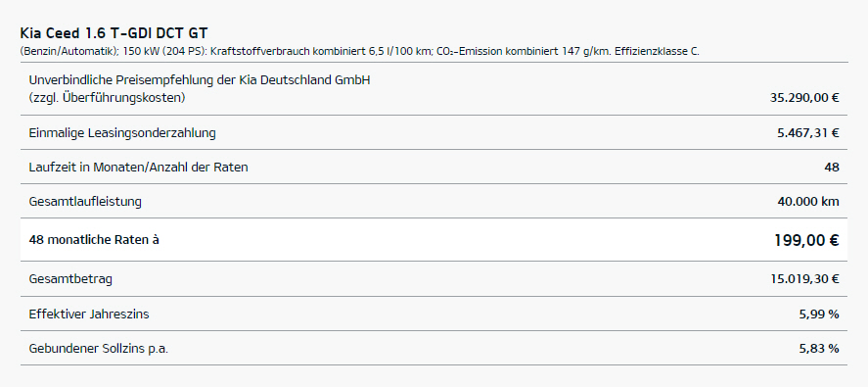The image size is (868, 387).
Task: Click the Gesamtbetrag row label
Action: pos(70,279)
